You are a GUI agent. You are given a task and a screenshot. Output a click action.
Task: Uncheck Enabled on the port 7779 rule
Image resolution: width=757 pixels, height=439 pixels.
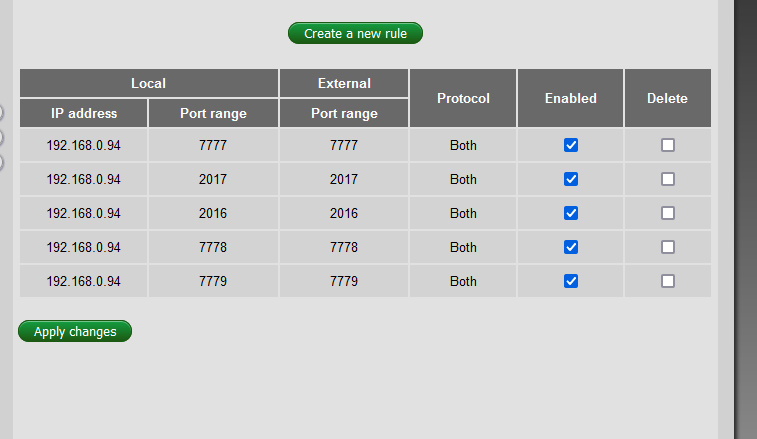tap(571, 281)
